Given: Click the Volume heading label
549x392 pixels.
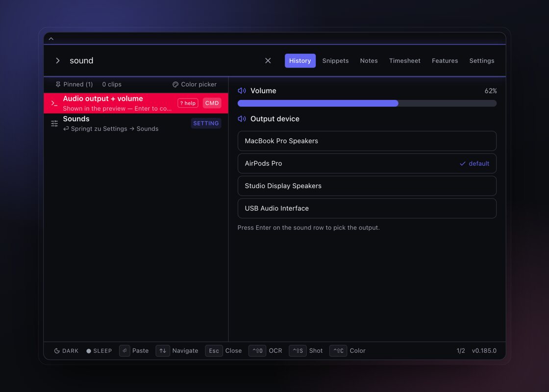Looking at the screenshot, I should click(263, 91).
